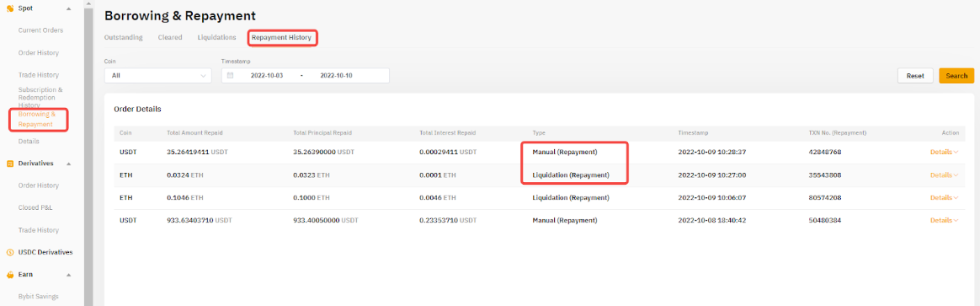
Task: Click the Reset button
Action: [915, 76]
